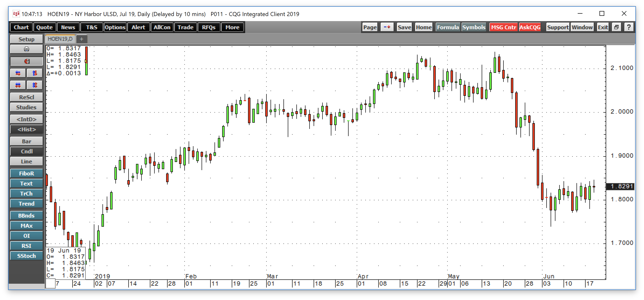Screen dimensions: 644x300
Task: Click the Exit button
Action: pos(603,27)
